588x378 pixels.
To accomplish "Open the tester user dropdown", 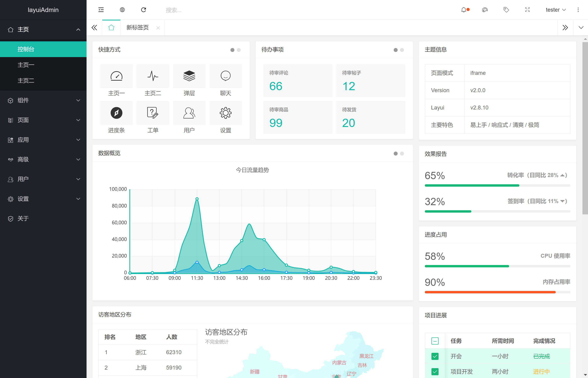I will point(556,10).
